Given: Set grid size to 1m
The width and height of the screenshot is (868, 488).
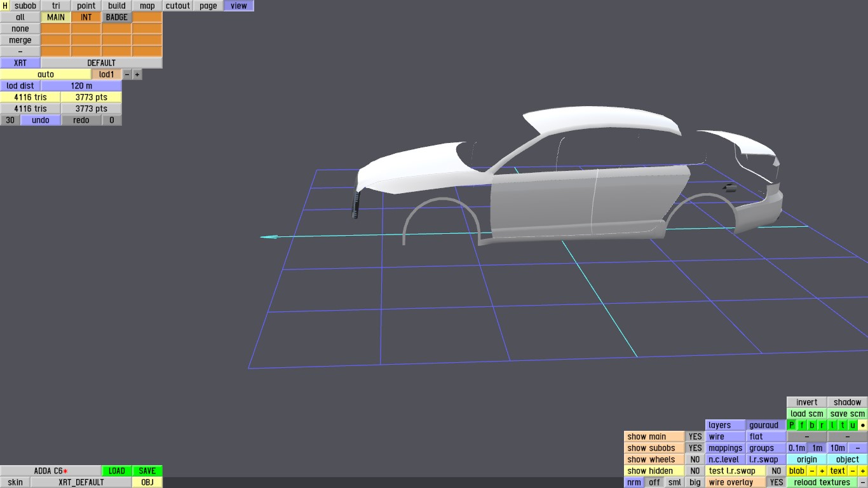Looking at the screenshot, I should pos(817,448).
